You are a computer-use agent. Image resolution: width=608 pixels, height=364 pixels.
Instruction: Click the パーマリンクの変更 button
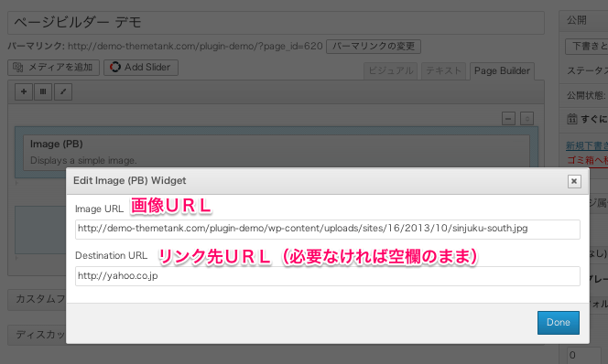pyautogui.click(x=374, y=47)
